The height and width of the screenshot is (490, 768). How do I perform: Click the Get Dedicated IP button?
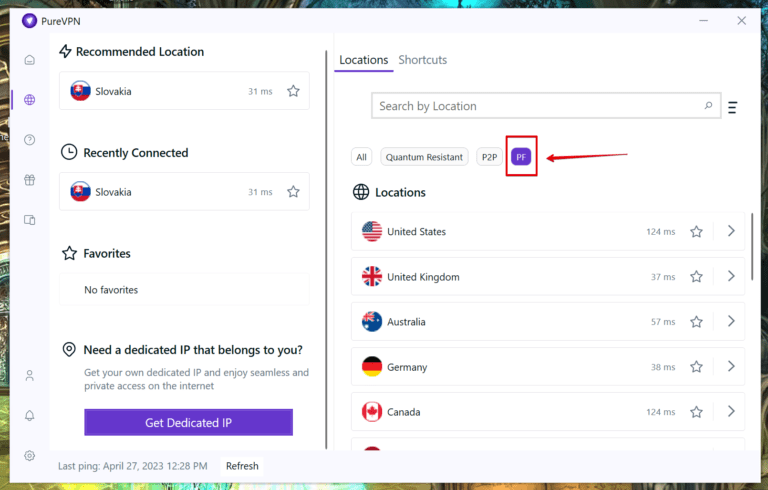click(189, 422)
